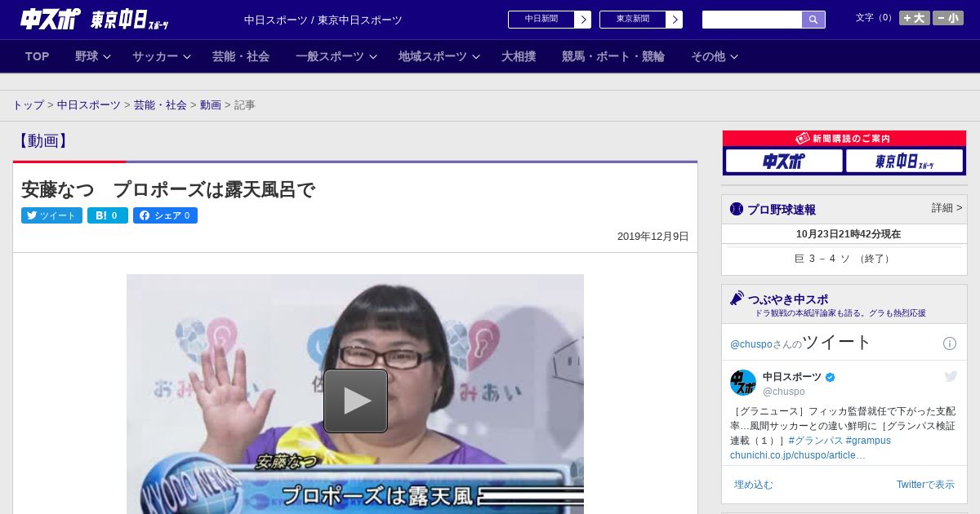This screenshot has height=514, width=980.
Task: Click the 中日新聞 arrow chevron
Action: (x=583, y=20)
